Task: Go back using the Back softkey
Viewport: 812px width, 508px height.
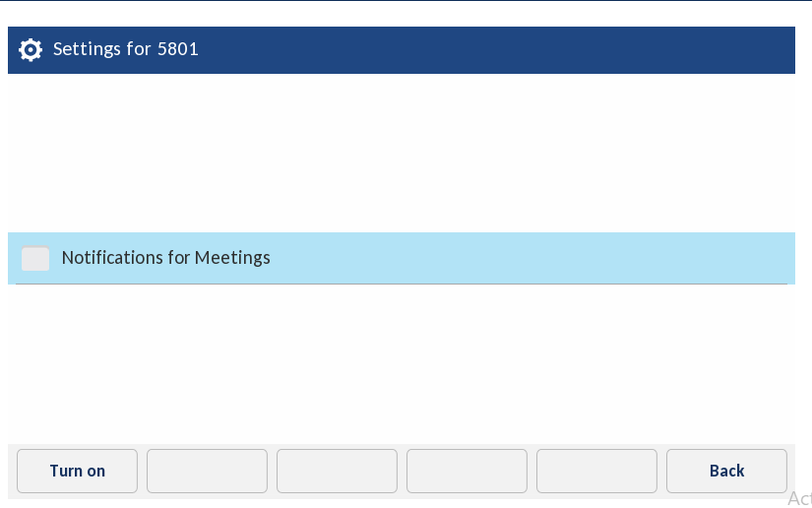Action: coord(726,471)
